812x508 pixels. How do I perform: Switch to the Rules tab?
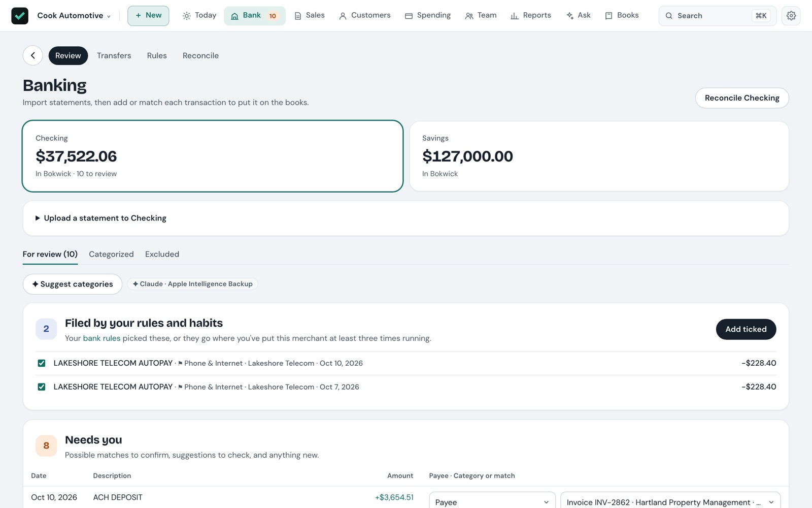pyautogui.click(x=157, y=55)
